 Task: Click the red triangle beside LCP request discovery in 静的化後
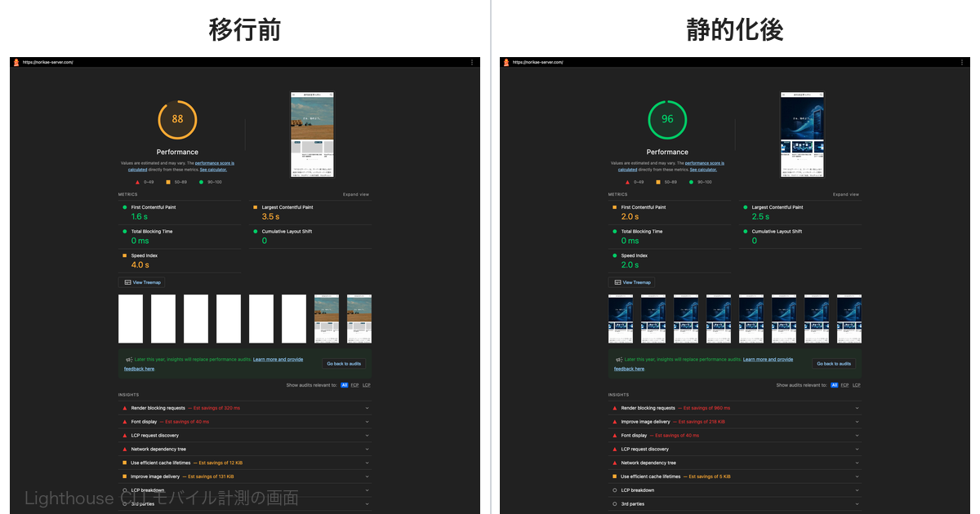tap(614, 449)
